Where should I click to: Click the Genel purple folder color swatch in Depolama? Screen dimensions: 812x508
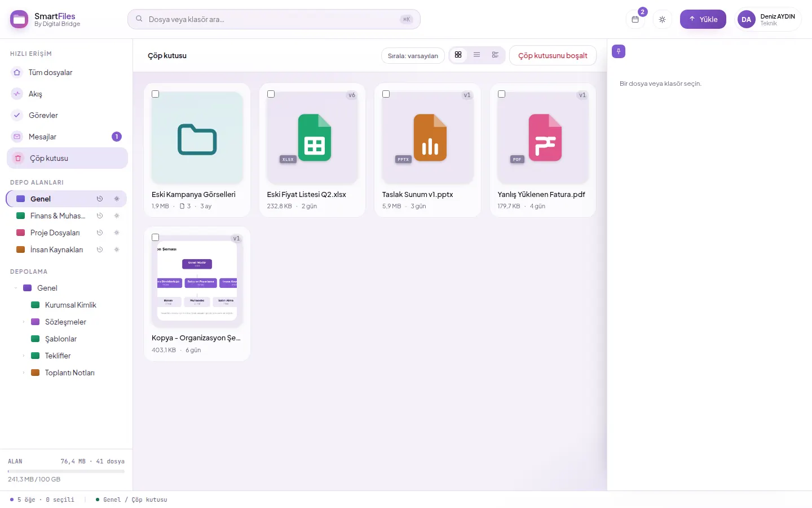[x=27, y=288]
